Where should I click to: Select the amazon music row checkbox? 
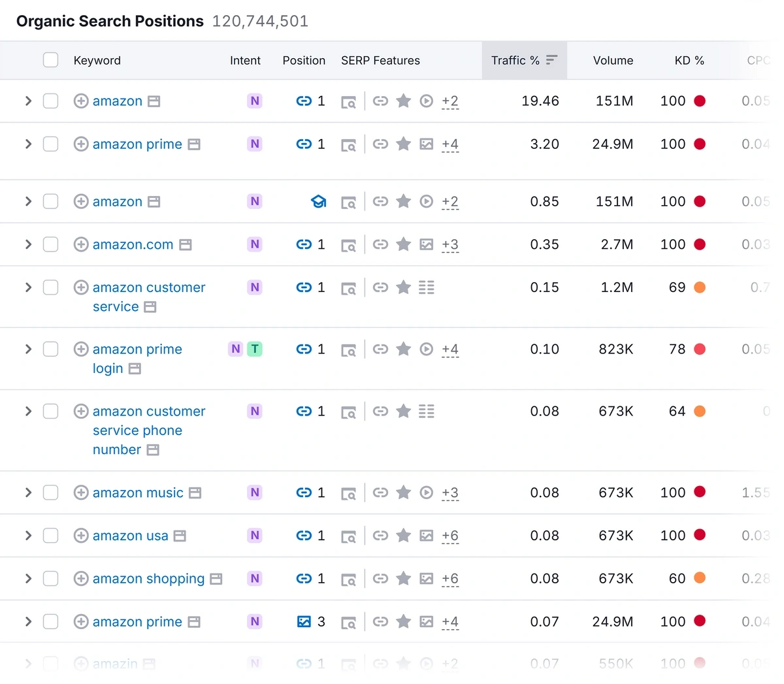(x=50, y=493)
